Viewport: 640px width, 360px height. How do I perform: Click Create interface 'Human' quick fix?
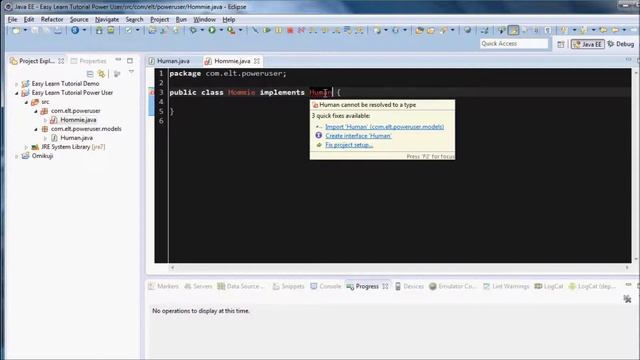(x=358, y=136)
